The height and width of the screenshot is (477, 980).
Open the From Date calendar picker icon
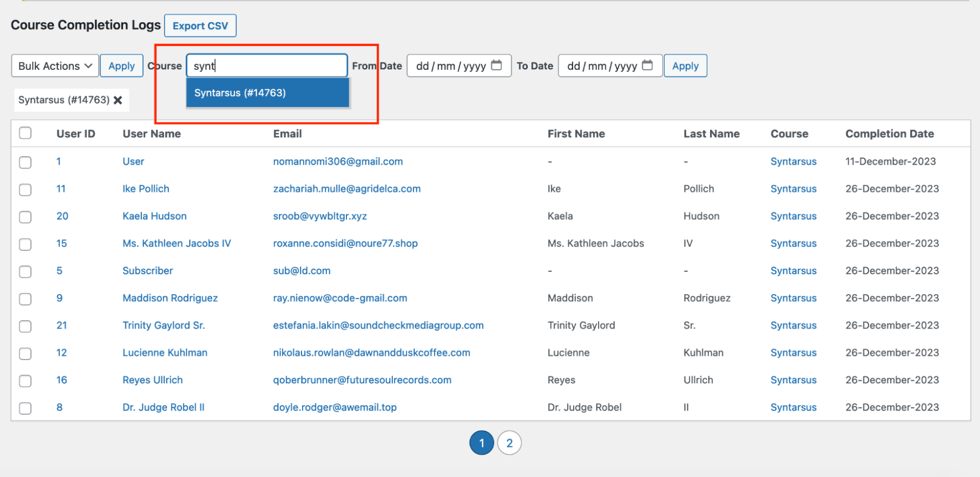[497, 65]
